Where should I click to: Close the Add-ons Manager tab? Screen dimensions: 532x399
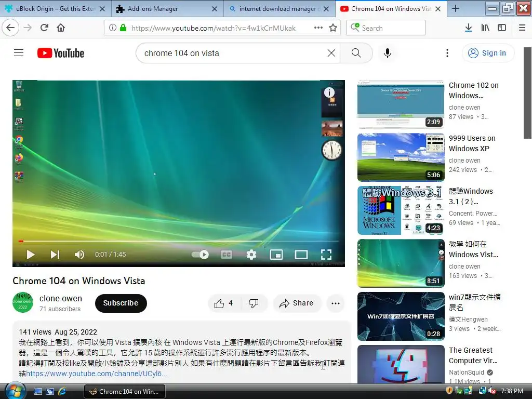[x=215, y=9]
